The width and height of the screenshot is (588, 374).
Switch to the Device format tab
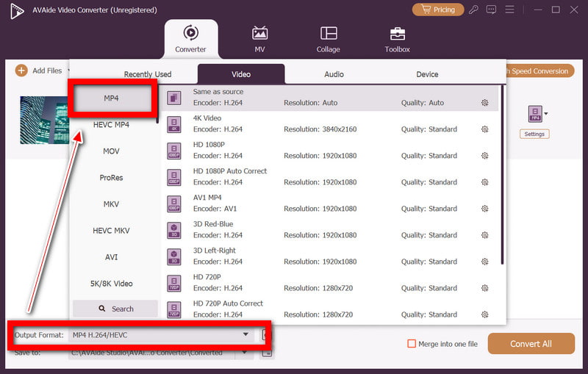coord(427,74)
